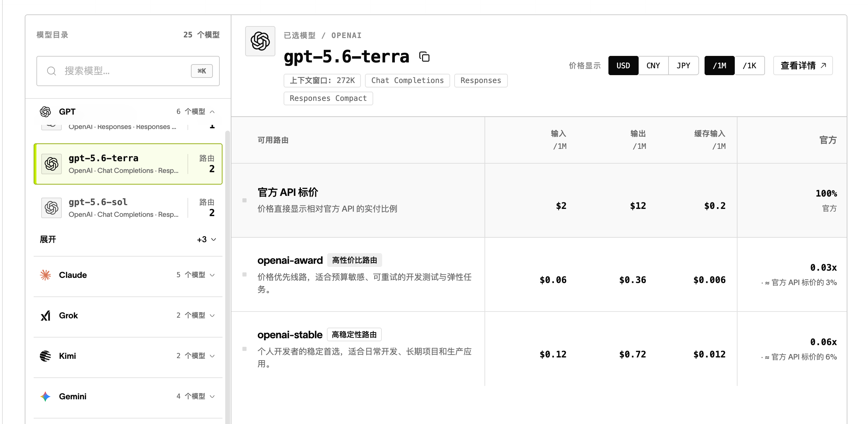Screen dimensions: 868x424
Task: Click the Gemini sparkle icon
Action: tap(45, 397)
